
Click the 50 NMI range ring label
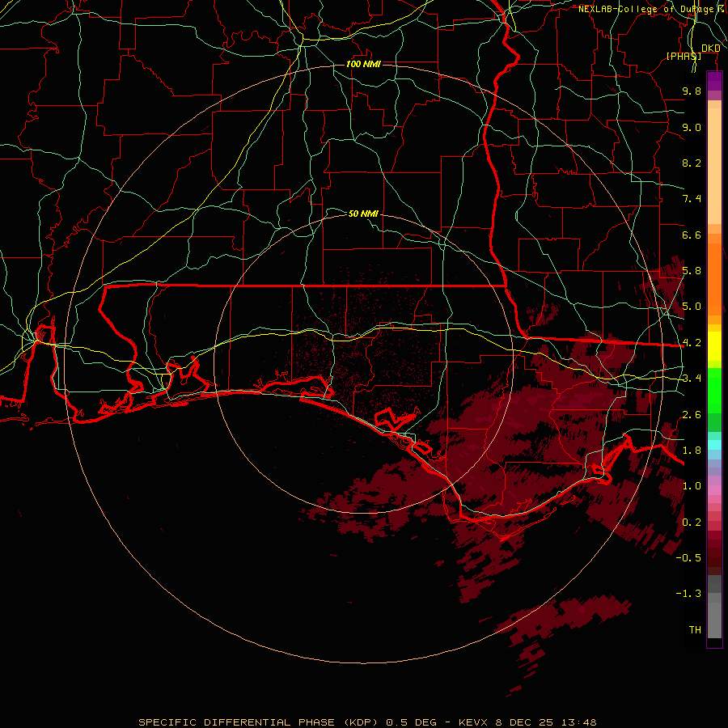click(x=363, y=214)
